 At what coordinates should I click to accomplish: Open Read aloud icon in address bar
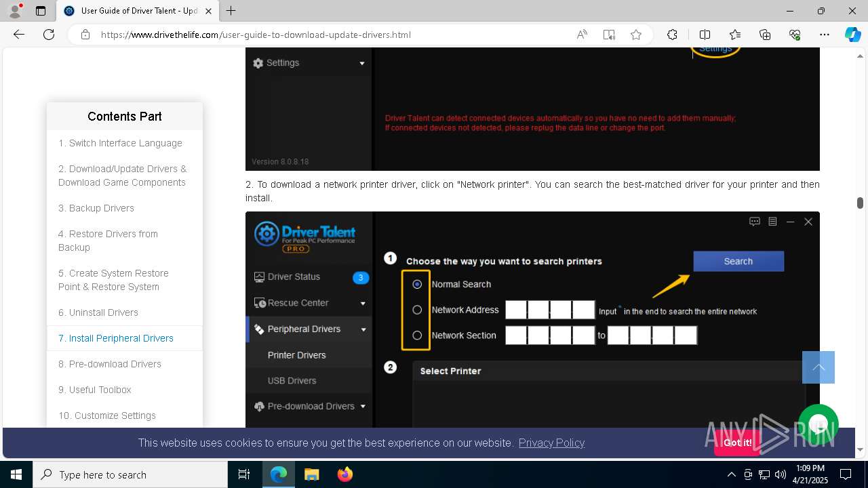[582, 35]
